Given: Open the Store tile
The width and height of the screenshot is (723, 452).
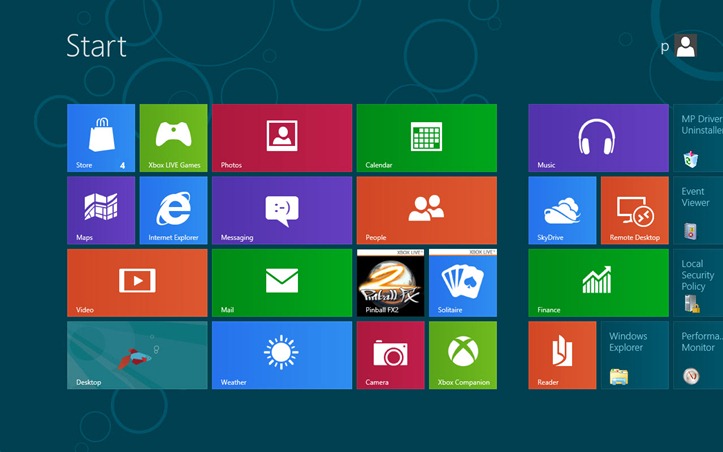Looking at the screenshot, I should pos(101,138).
